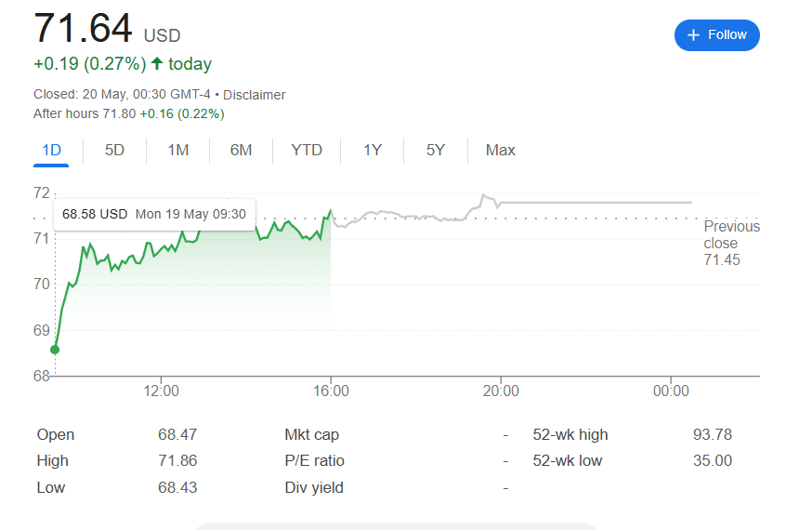
Task: Open the Disclaimer link
Action: (254, 95)
